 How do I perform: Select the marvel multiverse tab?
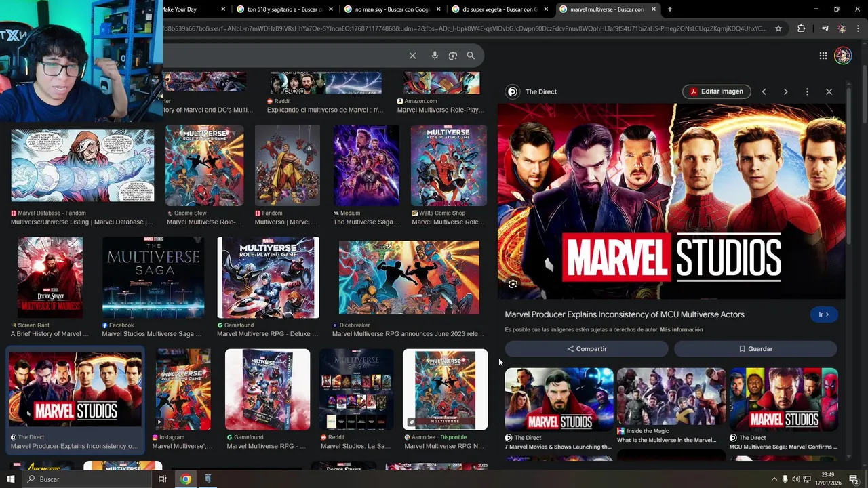(x=606, y=9)
